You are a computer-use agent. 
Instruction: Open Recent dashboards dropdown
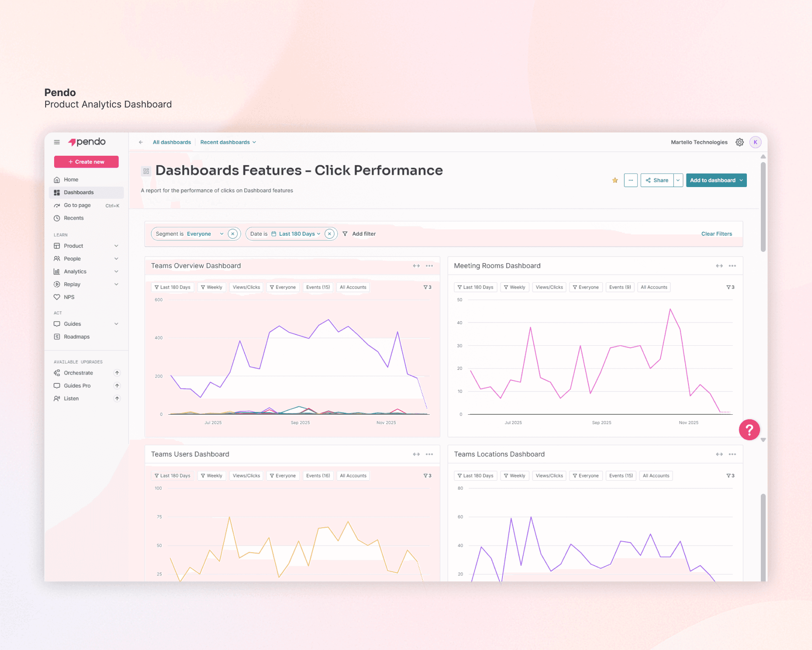(228, 142)
